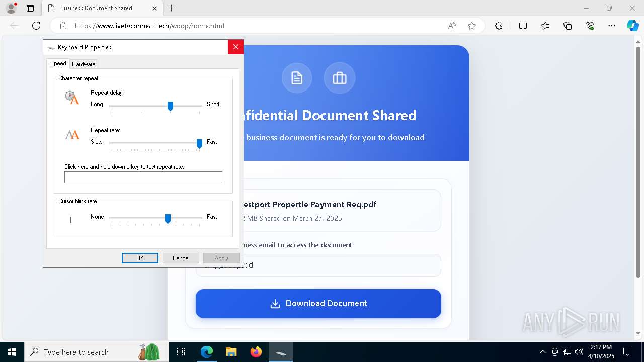Open a new browser tab

tap(172, 8)
